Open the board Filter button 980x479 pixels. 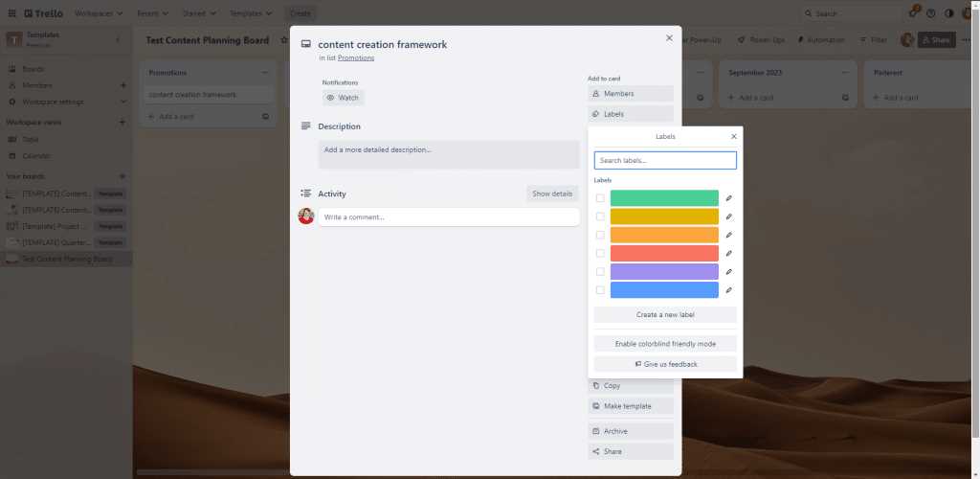click(874, 40)
